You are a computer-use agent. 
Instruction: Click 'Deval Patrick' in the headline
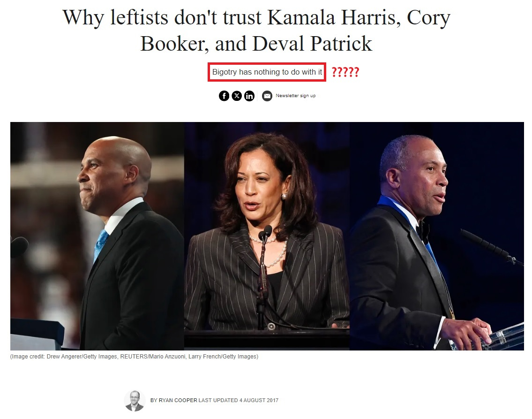(x=312, y=44)
